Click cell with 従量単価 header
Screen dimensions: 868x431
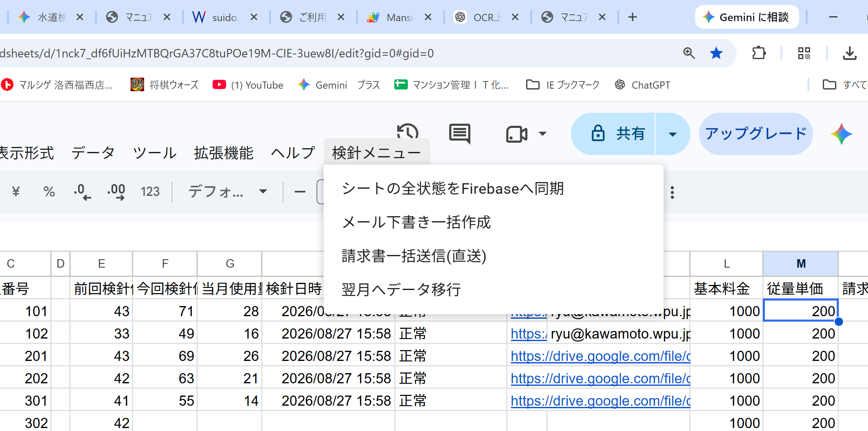(801, 288)
